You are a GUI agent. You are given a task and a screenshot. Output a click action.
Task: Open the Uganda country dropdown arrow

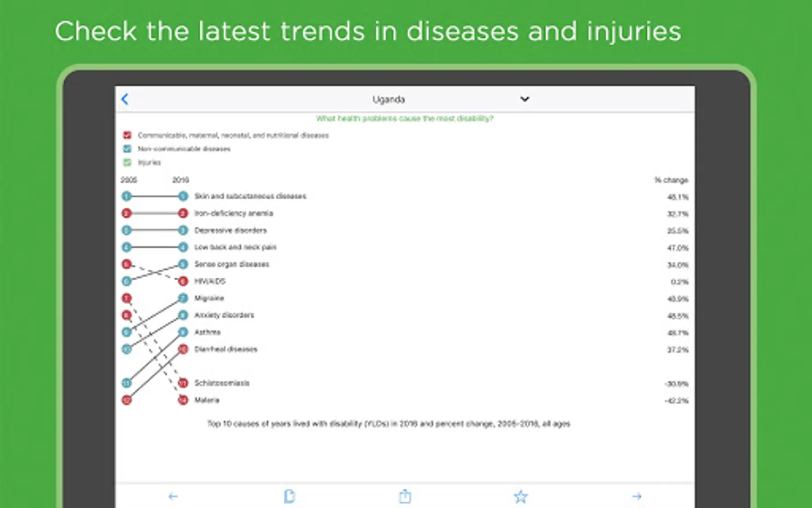pyautogui.click(x=524, y=99)
